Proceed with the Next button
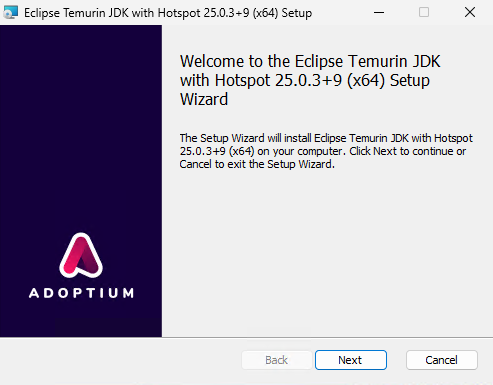 [351, 360]
